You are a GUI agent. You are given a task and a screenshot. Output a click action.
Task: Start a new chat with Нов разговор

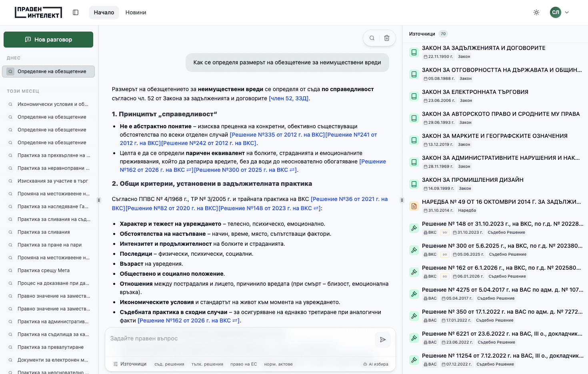48,40
